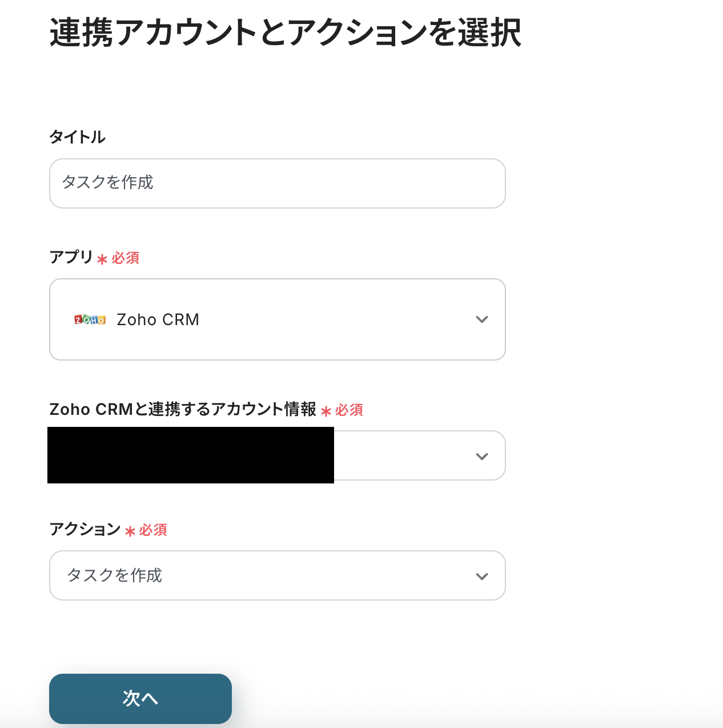Screen dimensions: 723x728
Task: Click the chevron arrow in the アクション selector
Action: (481, 576)
